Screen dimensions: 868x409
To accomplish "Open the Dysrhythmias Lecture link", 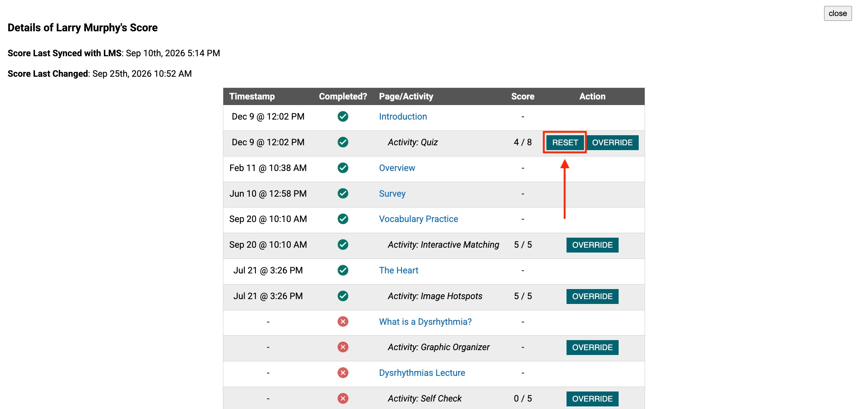I will pyautogui.click(x=422, y=373).
